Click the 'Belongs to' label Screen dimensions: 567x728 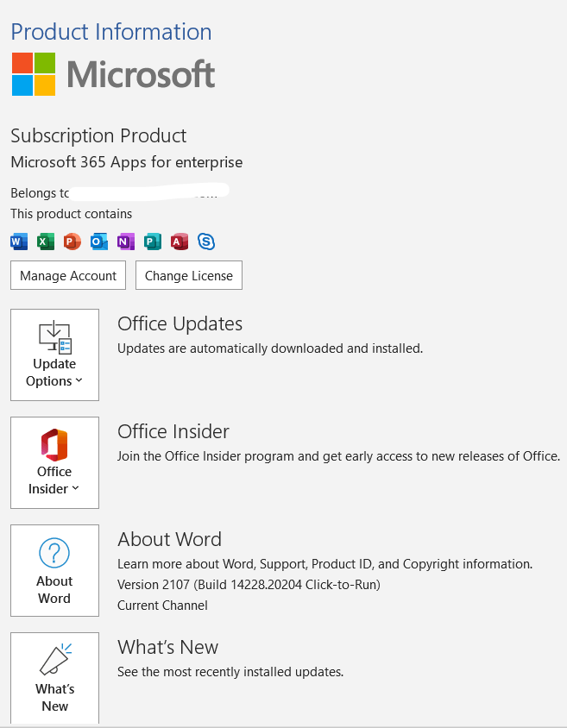pyautogui.click(x=40, y=192)
